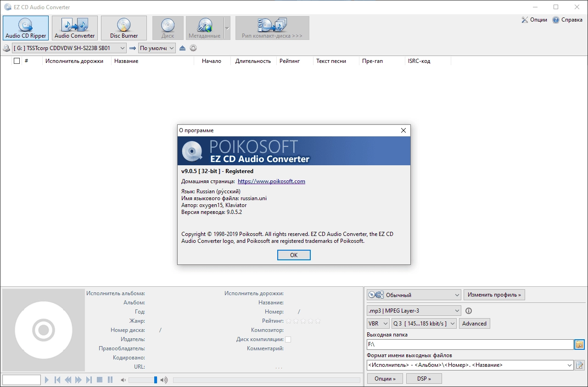The width and height of the screenshot is (588, 387).
Task: Click the rating stars field
Action: pos(303,321)
